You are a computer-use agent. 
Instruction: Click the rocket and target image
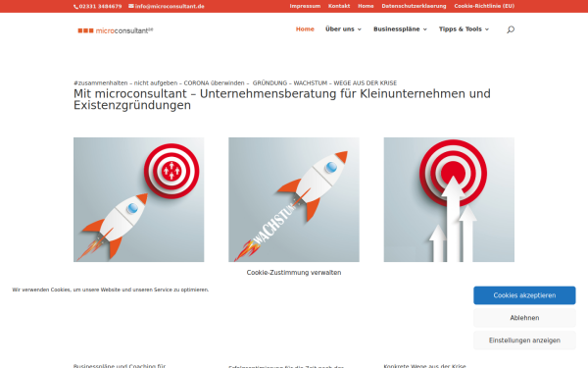click(139, 199)
